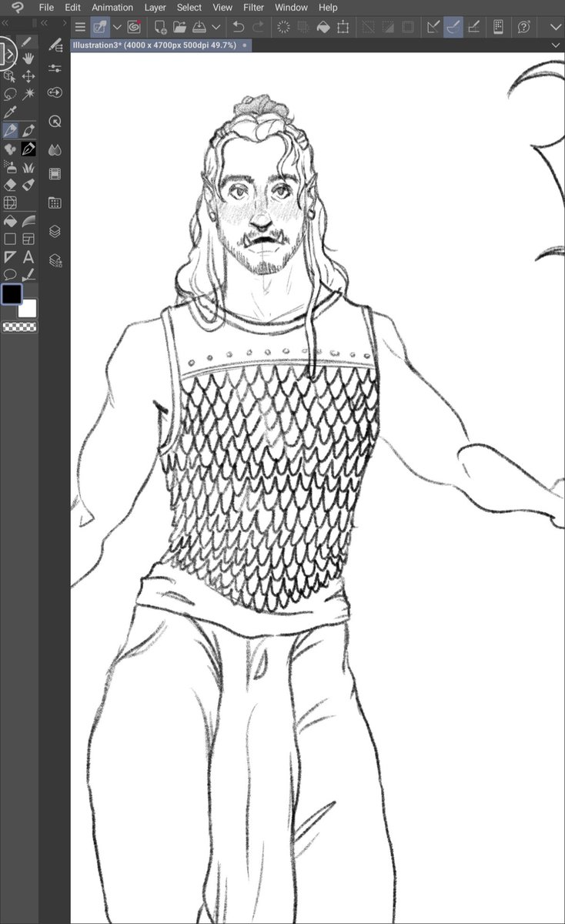Open the Help menu

click(328, 8)
